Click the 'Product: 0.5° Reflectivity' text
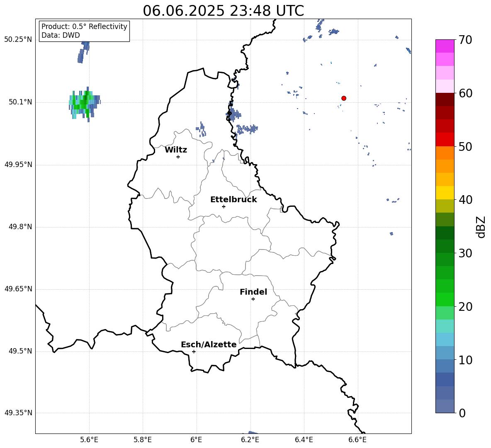Image resolution: width=491 pixels, height=448 pixels. click(x=84, y=27)
